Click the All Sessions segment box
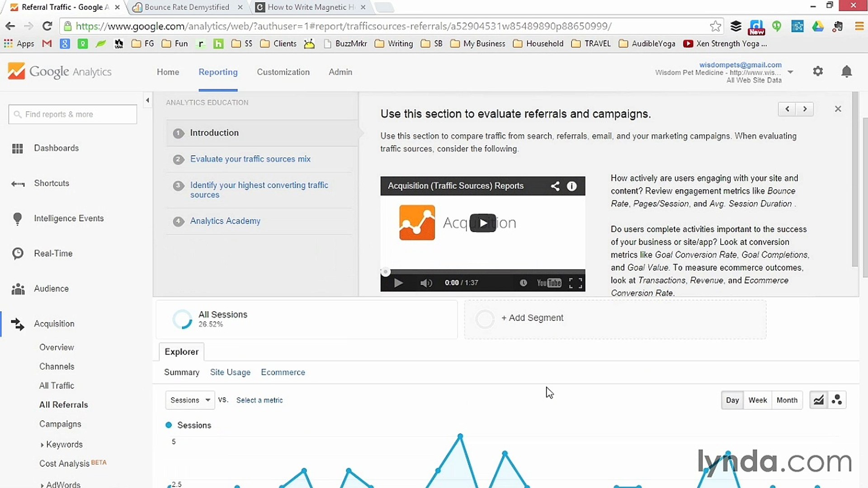This screenshot has width=868, height=488. [307, 319]
